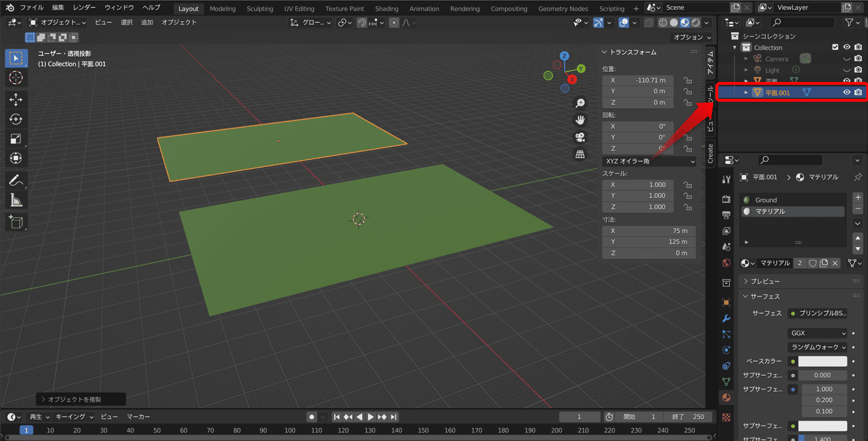The image size is (868, 441).
Task: Open the 編集 menu
Action: pyautogui.click(x=58, y=8)
